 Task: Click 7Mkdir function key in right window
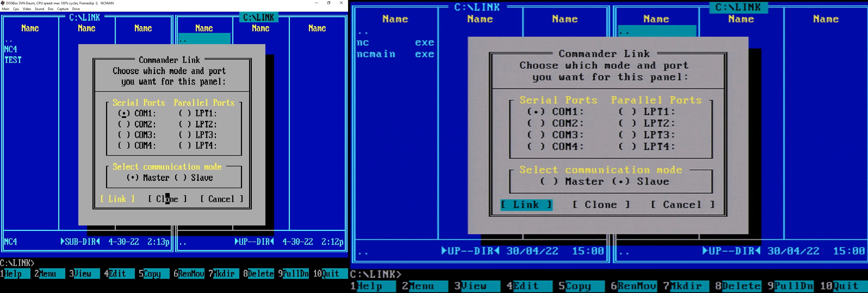686,286
